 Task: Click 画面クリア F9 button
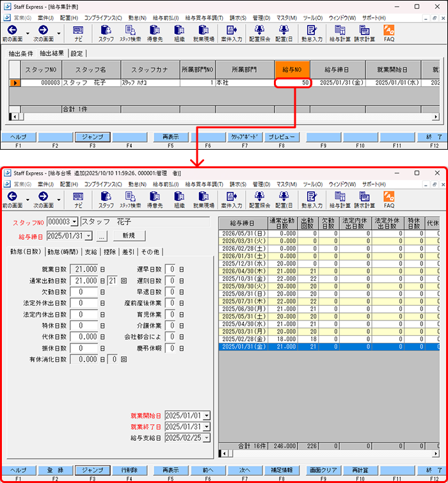pyautogui.click(x=324, y=470)
